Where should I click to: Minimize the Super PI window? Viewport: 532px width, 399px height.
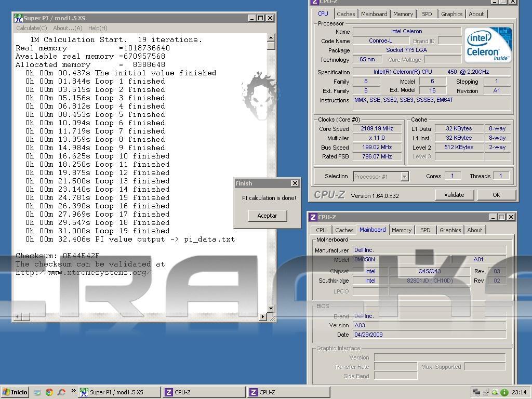tap(252, 18)
